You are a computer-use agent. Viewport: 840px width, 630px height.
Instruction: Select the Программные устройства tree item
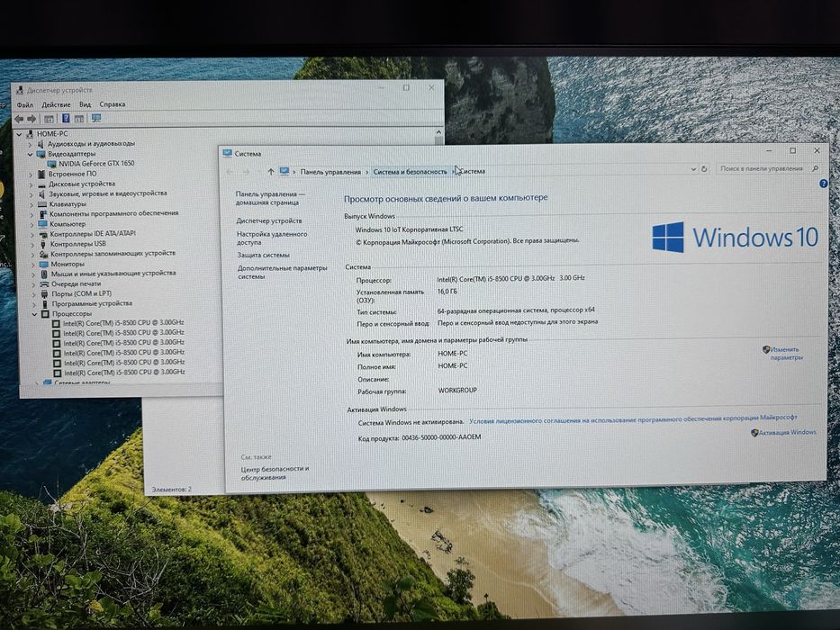tap(92, 304)
